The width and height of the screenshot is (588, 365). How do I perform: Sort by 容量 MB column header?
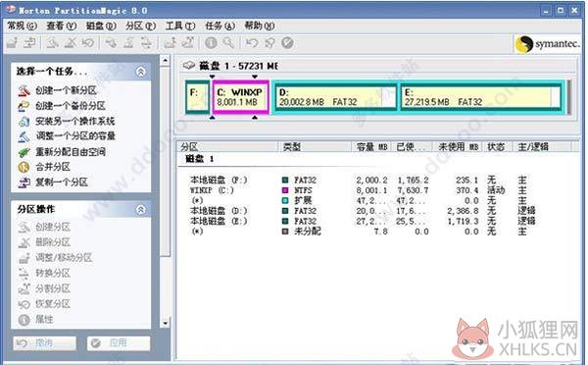coord(371,147)
